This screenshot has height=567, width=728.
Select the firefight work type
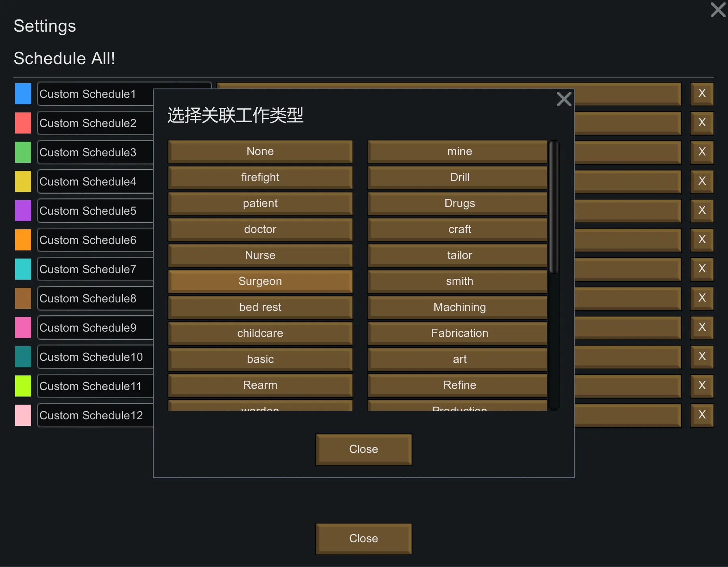[260, 177]
